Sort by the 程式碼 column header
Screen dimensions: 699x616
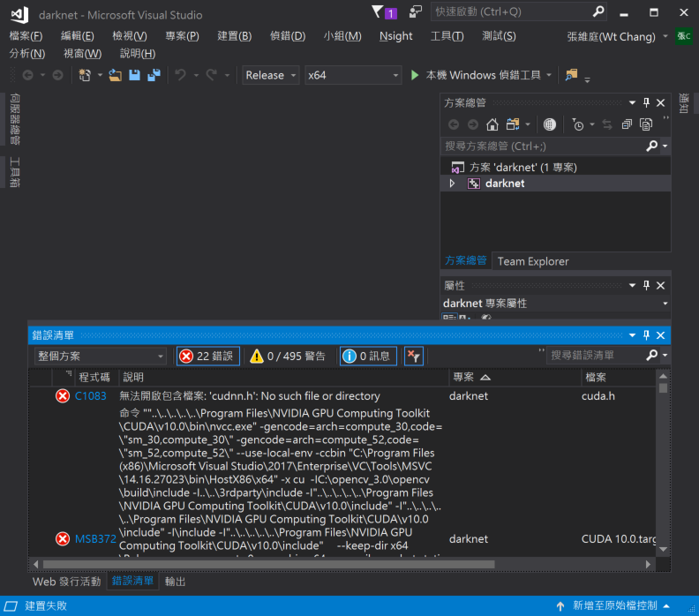tap(94, 377)
